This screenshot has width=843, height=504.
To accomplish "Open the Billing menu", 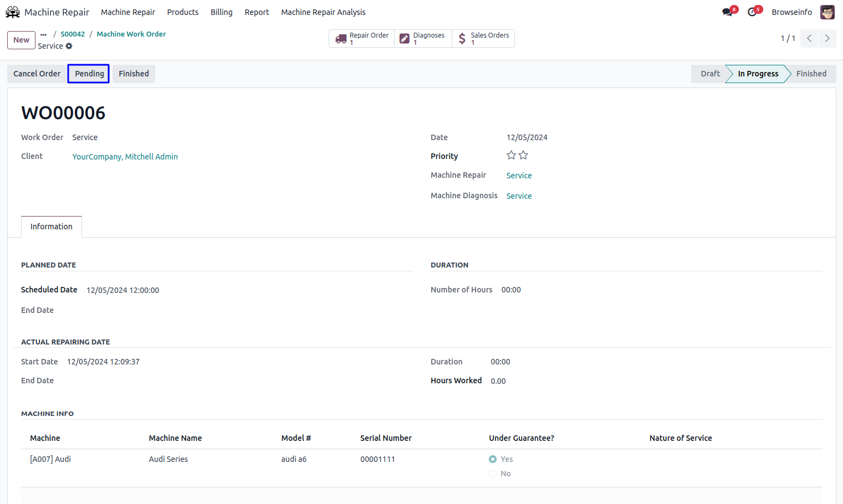I will [221, 12].
